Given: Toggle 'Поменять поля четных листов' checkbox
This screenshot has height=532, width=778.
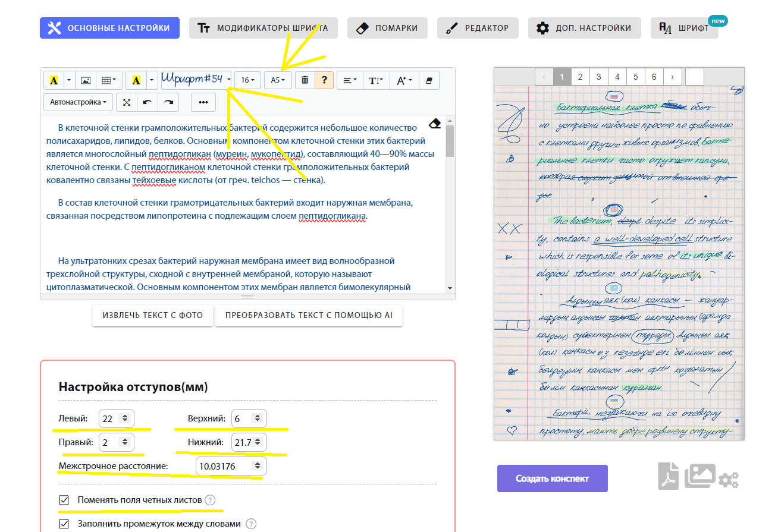Looking at the screenshot, I should [x=64, y=500].
